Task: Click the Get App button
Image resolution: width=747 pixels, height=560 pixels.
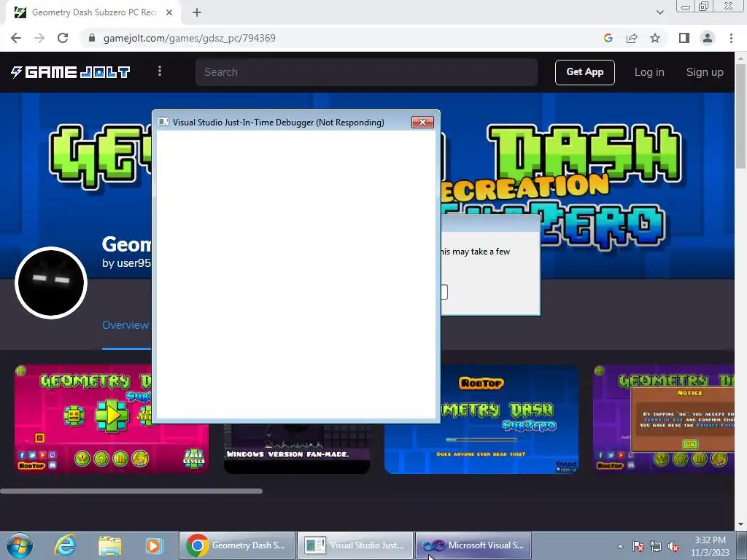Action: click(x=584, y=72)
